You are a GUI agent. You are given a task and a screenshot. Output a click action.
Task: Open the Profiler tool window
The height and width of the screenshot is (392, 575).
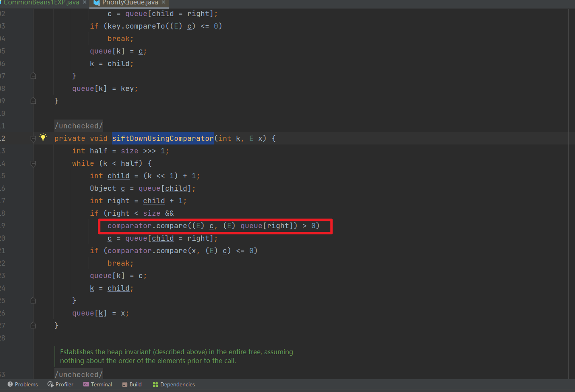[x=60, y=384]
